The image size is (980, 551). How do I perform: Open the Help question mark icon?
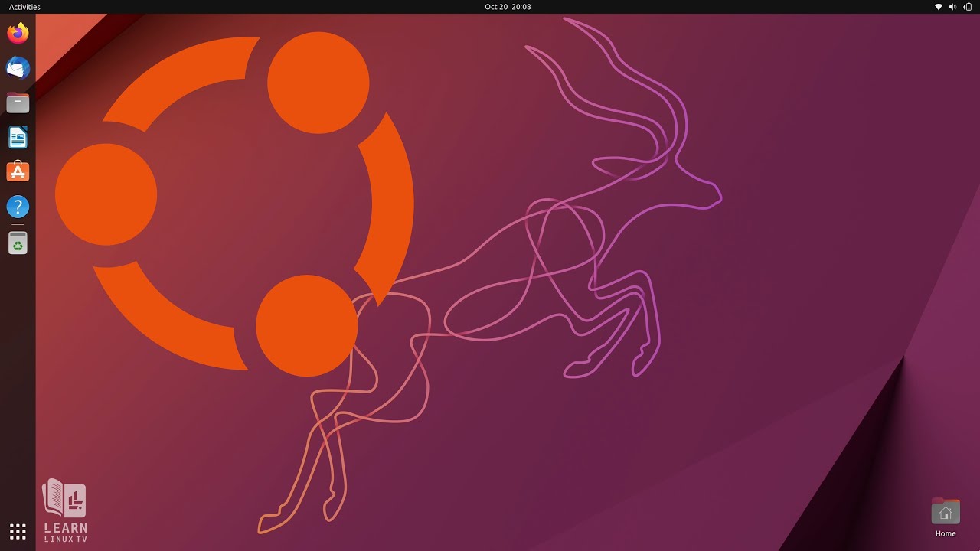(18, 207)
